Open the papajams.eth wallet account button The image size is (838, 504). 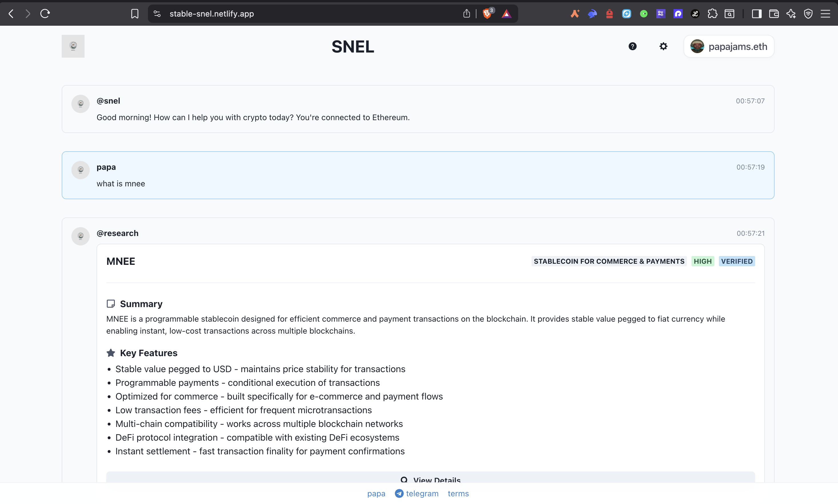pos(729,46)
